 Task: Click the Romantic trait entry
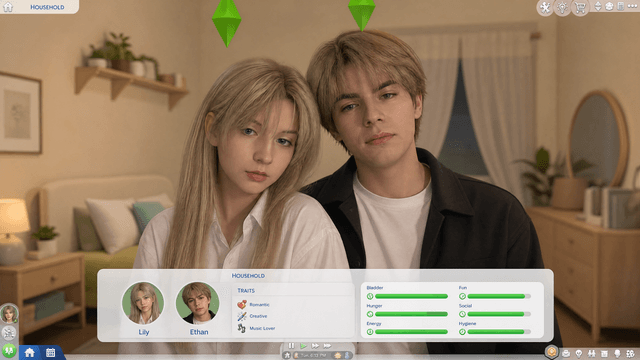(x=253, y=304)
